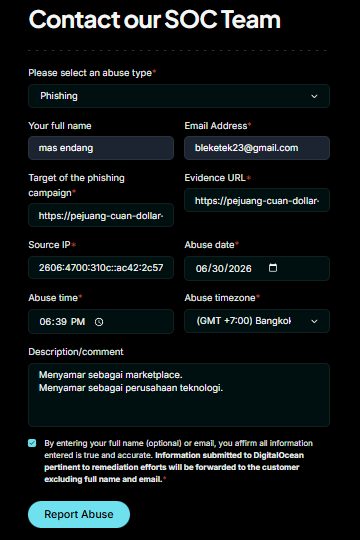The height and width of the screenshot is (540, 360).
Task: Expand the Abuse timezone dropdown
Action: point(257,321)
